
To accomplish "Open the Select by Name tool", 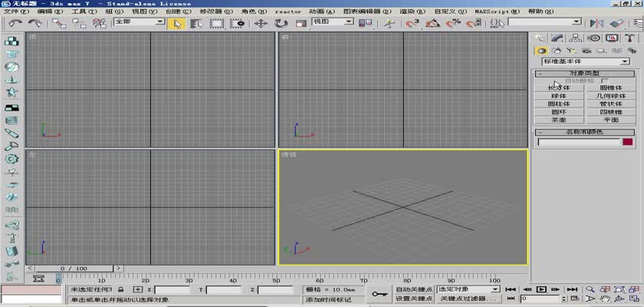I will click(197, 24).
